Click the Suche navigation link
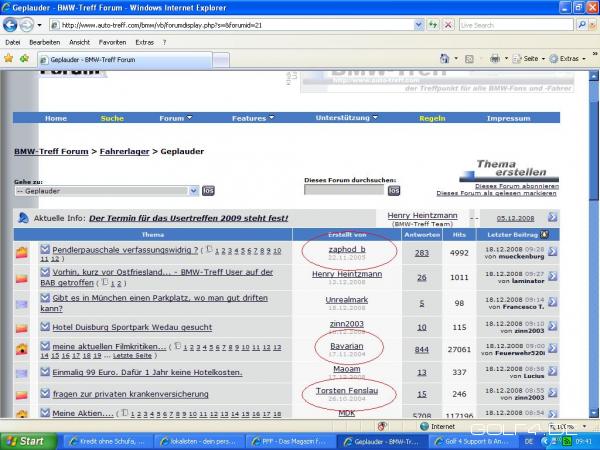Image resolution: width=600 pixels, height=450 pixels. 112,118
